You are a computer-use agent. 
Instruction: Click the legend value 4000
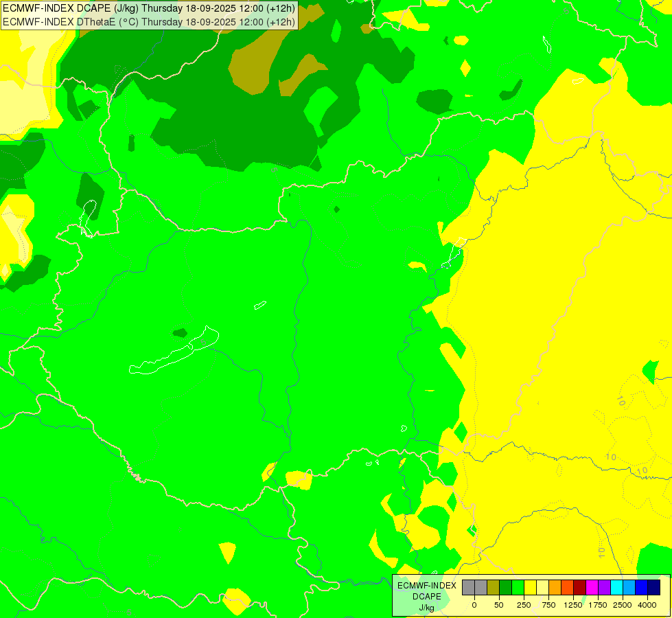coord(647,605)
